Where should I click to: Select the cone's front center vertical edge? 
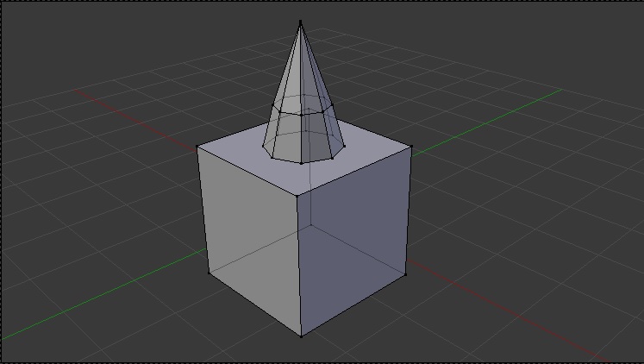(301, 138)
